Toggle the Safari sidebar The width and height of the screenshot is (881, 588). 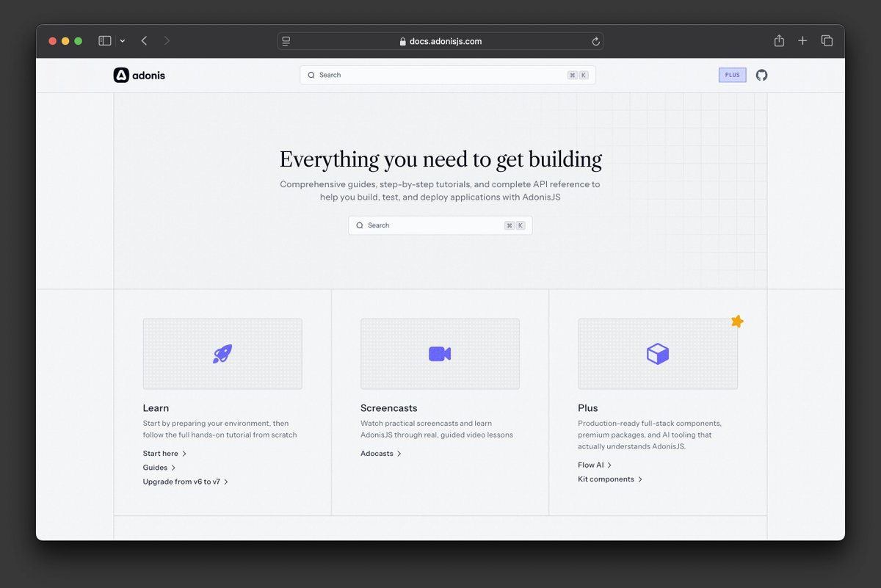pyautogui.click(x=105, y=41)
